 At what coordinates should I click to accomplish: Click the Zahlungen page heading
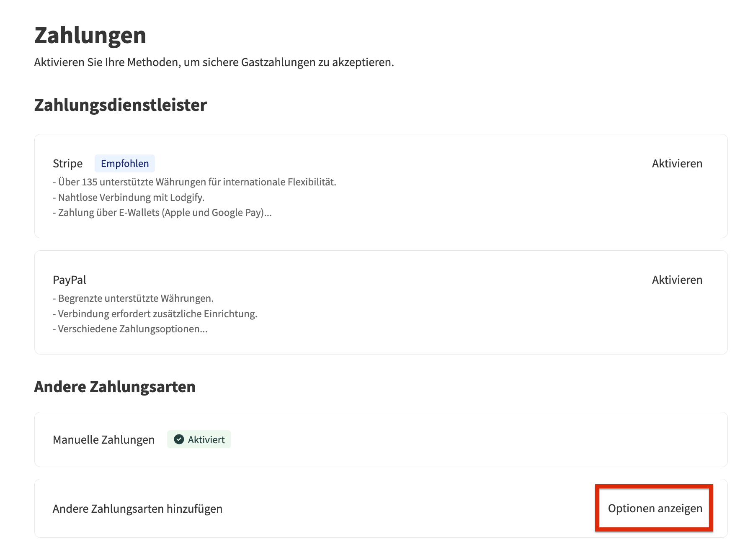(x=90, y=35)
